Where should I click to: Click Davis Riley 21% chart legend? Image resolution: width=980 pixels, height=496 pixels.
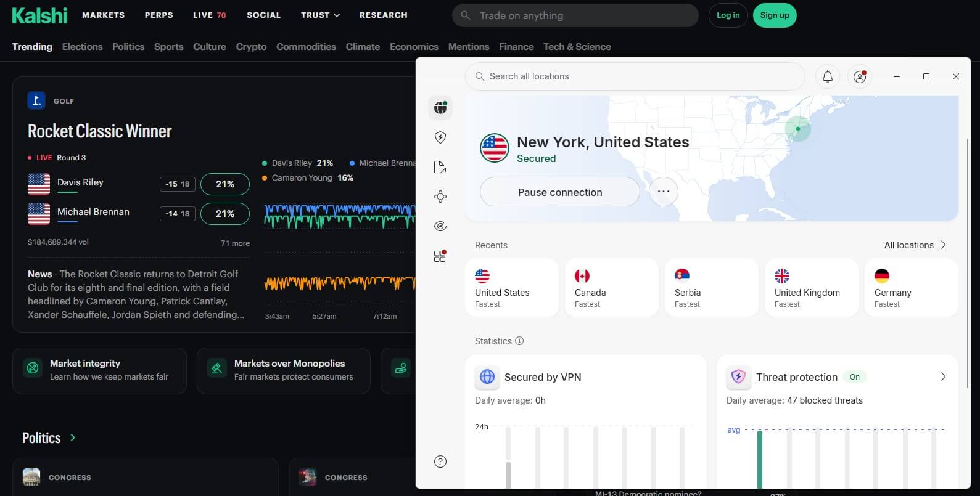pos(297,163)
